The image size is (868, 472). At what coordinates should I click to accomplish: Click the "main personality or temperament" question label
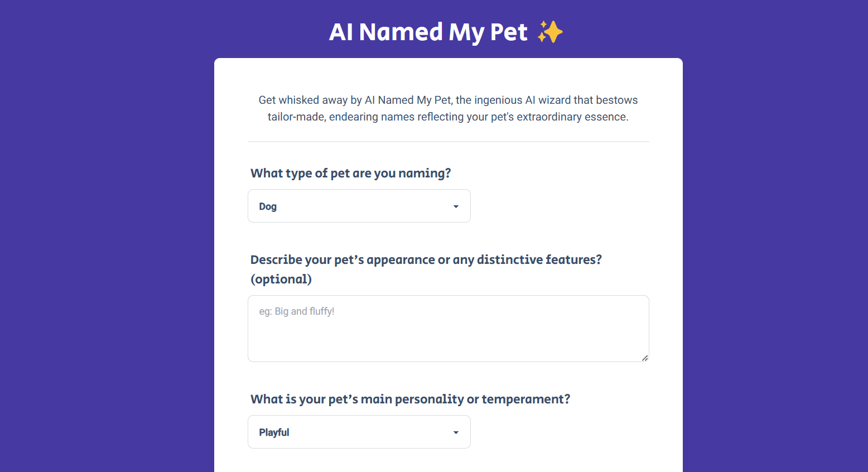410,399
